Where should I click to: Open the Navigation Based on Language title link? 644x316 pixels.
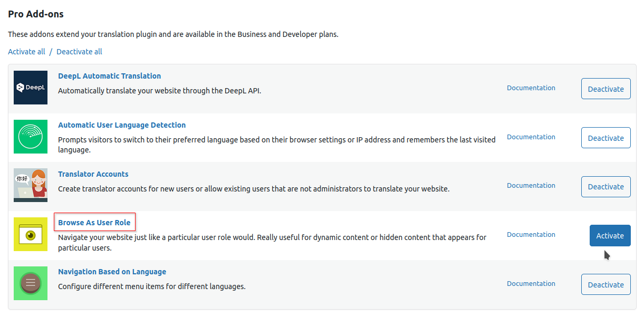click(x=112, y=272)
